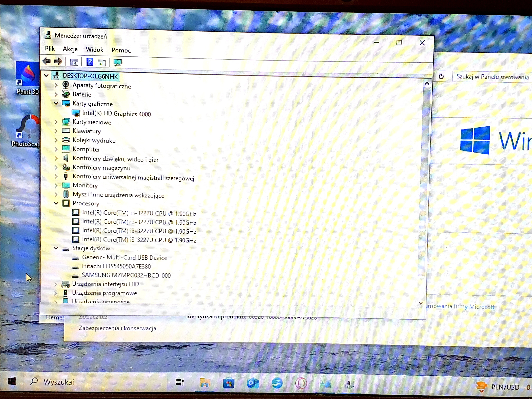Click the Baterie battery icon
Image resolution: width=532 pixels, height=399 pixels.
[66, 94]
